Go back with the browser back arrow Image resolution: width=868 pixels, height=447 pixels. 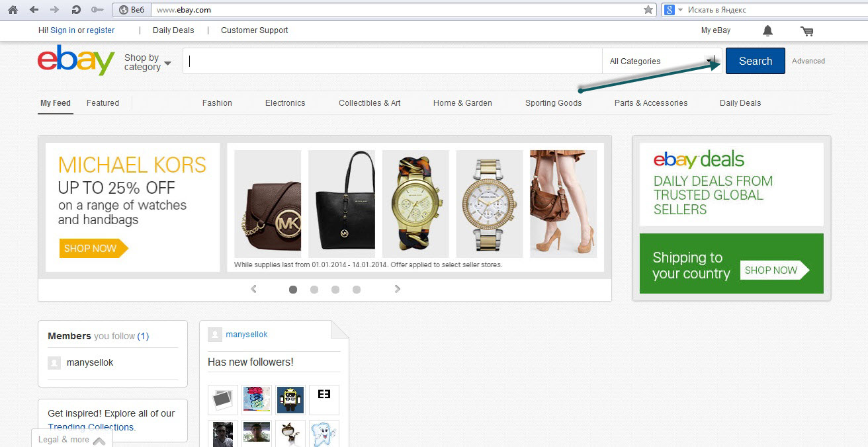(x=34, y=10)
